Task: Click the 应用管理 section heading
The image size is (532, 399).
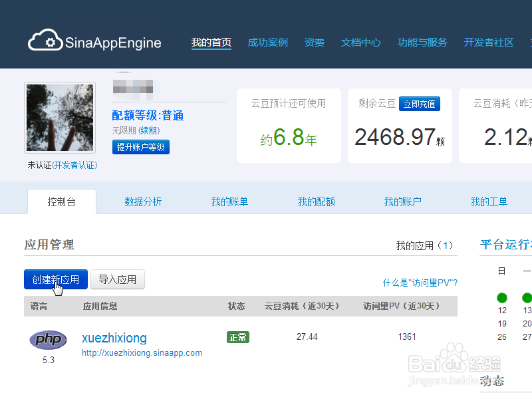Action: coord(49,245)
